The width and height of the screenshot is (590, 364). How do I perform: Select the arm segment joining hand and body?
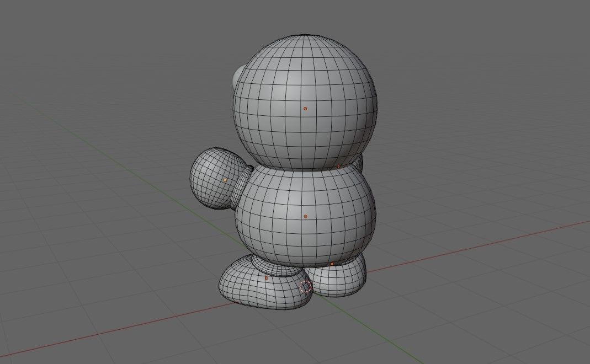click(x=241, y=187)
